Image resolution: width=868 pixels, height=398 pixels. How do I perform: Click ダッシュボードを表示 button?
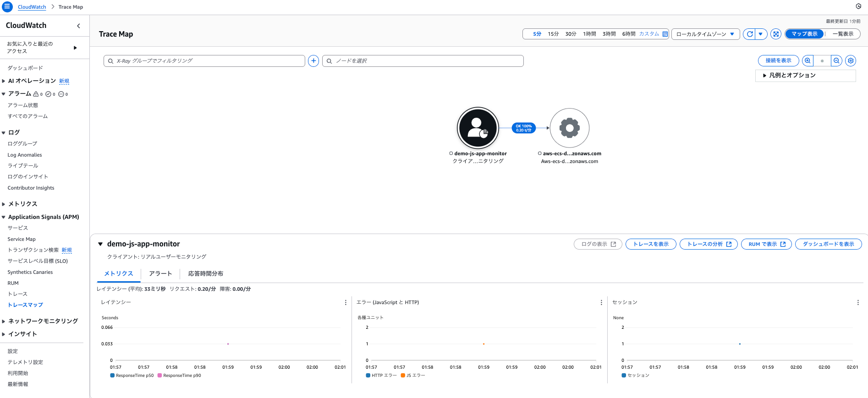(x=828, y=244)
